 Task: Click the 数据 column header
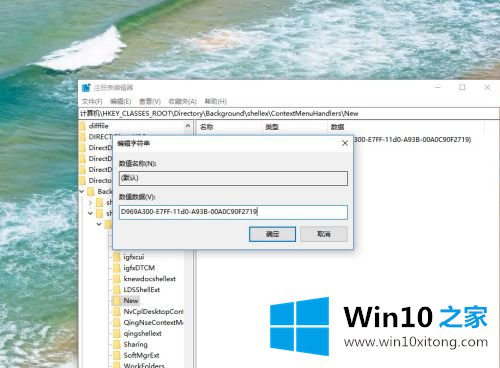[x=337, y=127]
